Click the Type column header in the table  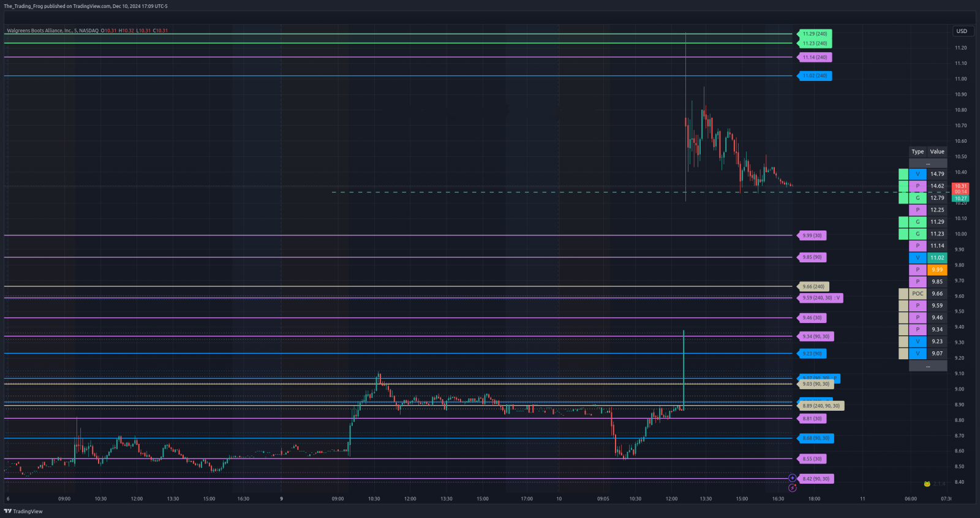pyautogui.click(x=918, y=151)
